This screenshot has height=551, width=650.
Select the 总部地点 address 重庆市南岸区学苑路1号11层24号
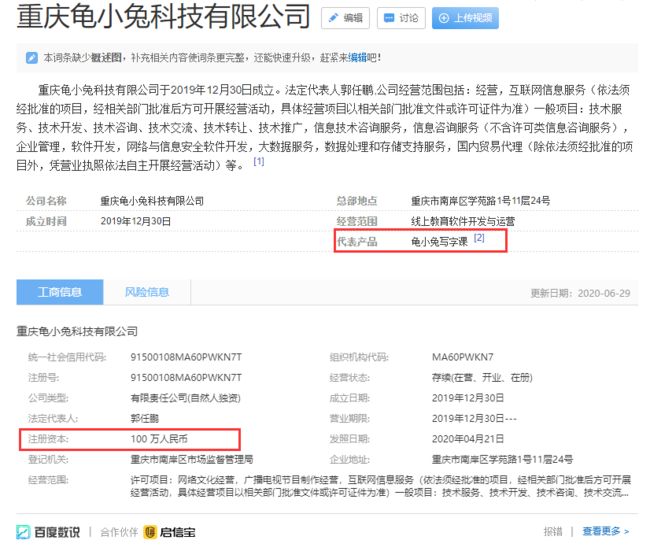click(480, 201)
